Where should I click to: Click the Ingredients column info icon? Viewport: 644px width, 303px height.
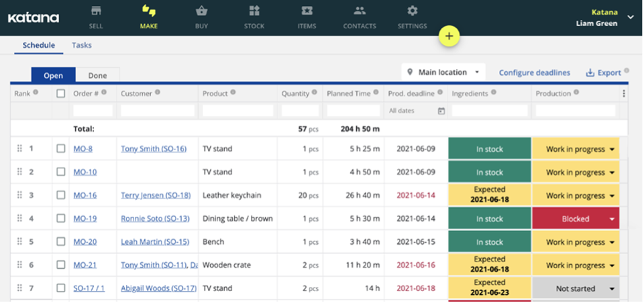pos(494,93)
